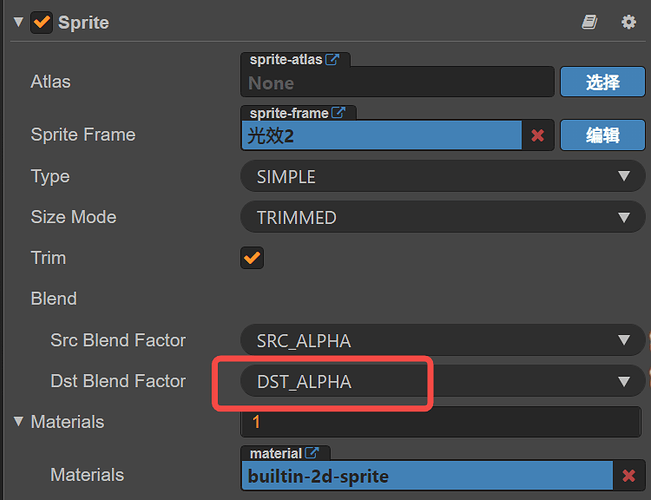This screenshot has height=500, width=651.
Task: Open the Src Blend Factor dropdown
Action: [440, 340]
